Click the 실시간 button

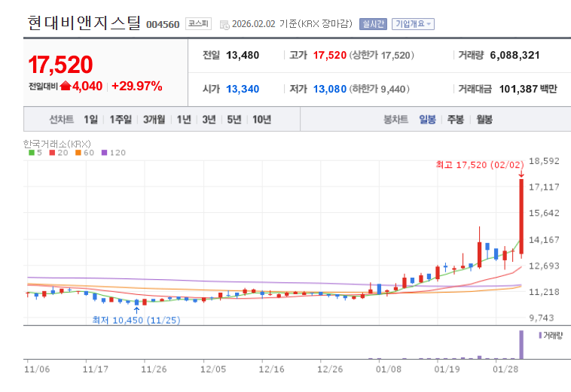373,24
